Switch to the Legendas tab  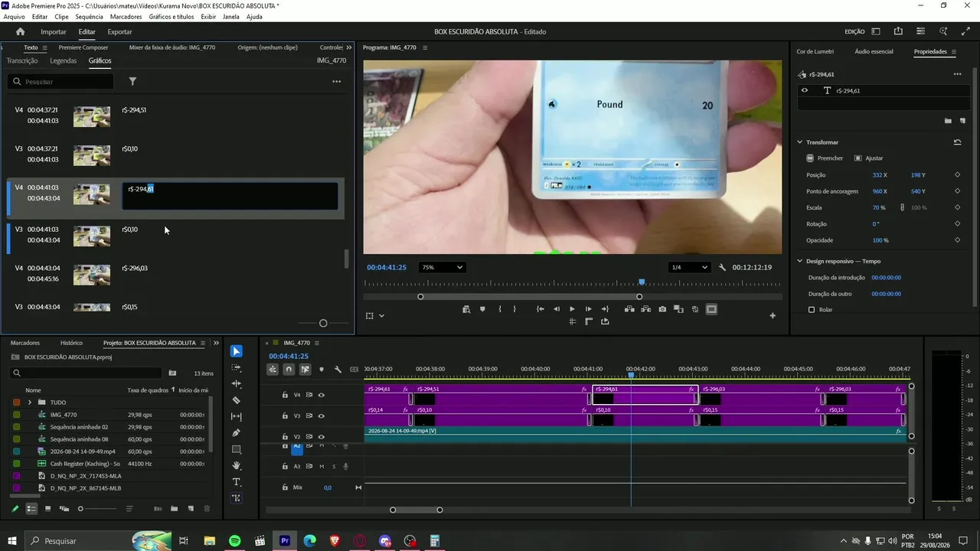[x=63, y=60]
